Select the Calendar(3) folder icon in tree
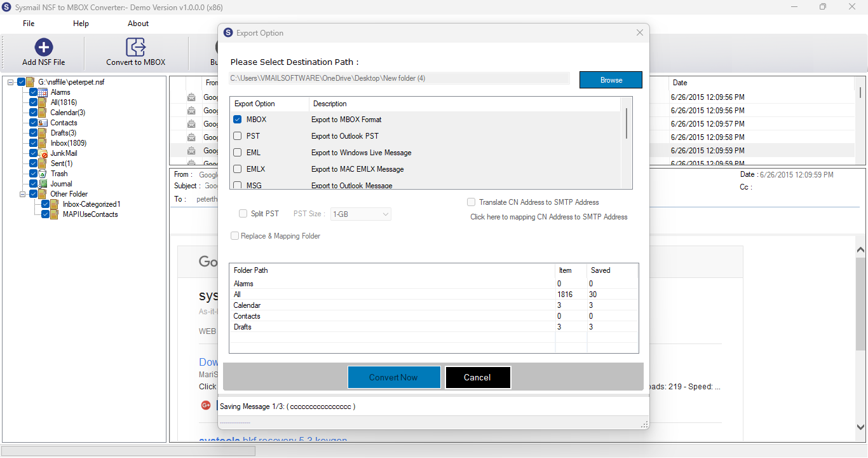Screen dimensions: 868x458 pos(43,113)
